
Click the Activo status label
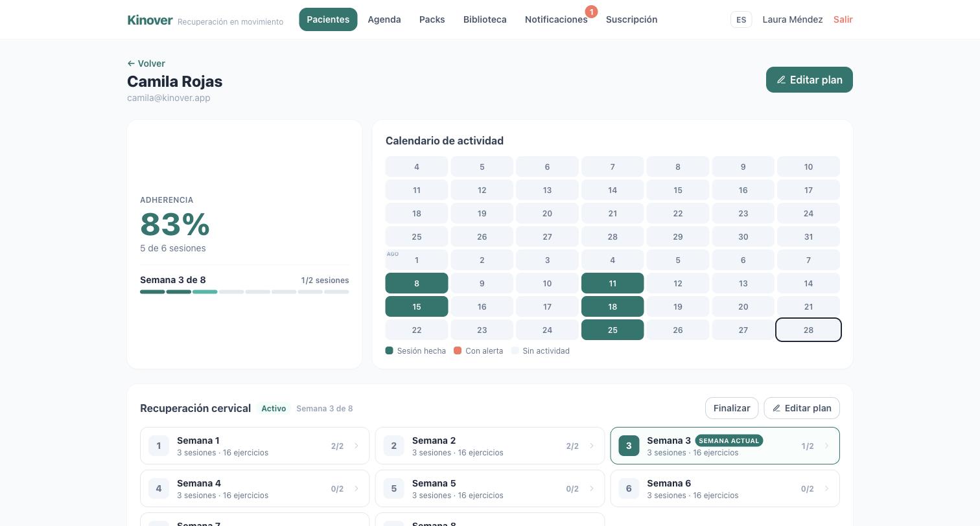coord(274,409)
